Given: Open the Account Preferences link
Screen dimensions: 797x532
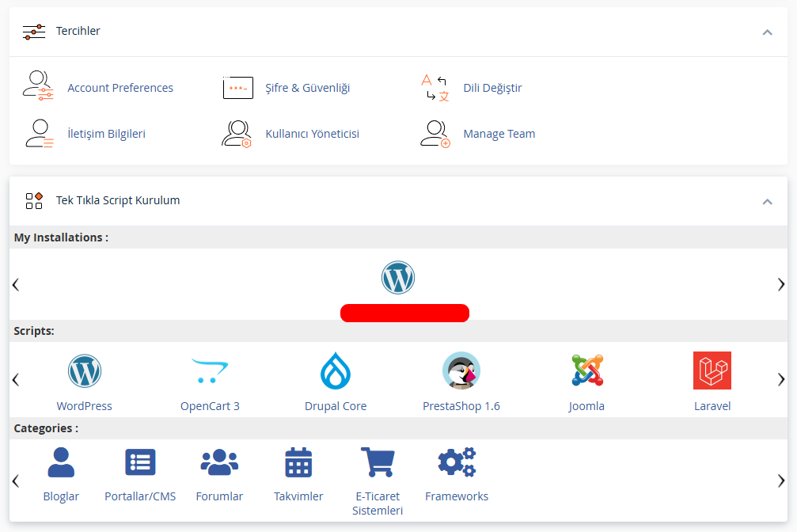Looking at the screenshot, I should [120, 88].
